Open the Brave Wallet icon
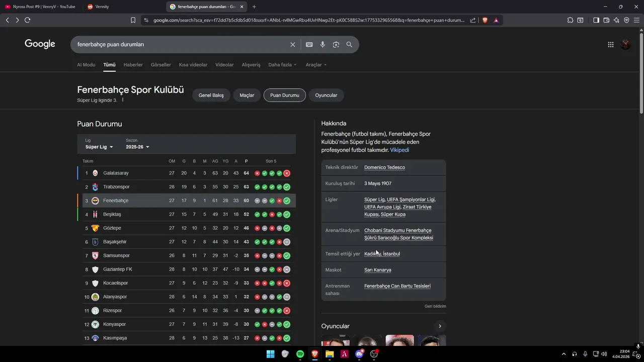 [606, 20]
